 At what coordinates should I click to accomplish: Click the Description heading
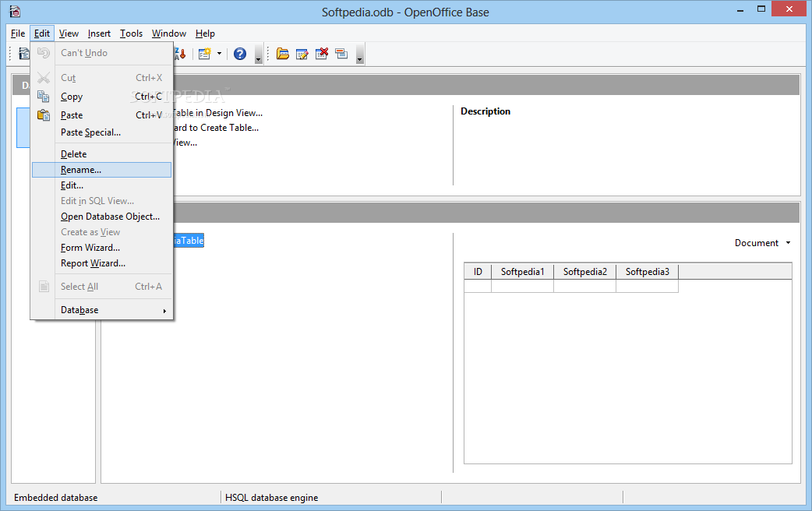(485, 111)
